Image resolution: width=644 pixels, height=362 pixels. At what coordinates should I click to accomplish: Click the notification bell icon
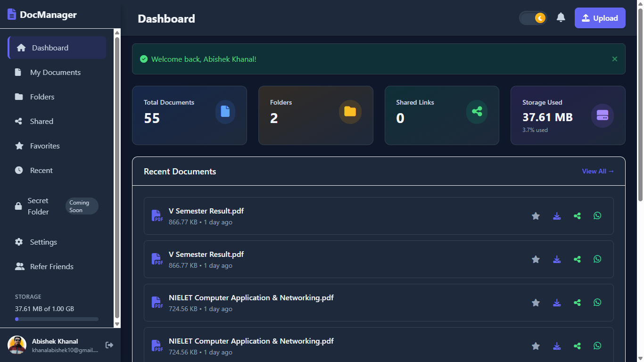(561, 18)
